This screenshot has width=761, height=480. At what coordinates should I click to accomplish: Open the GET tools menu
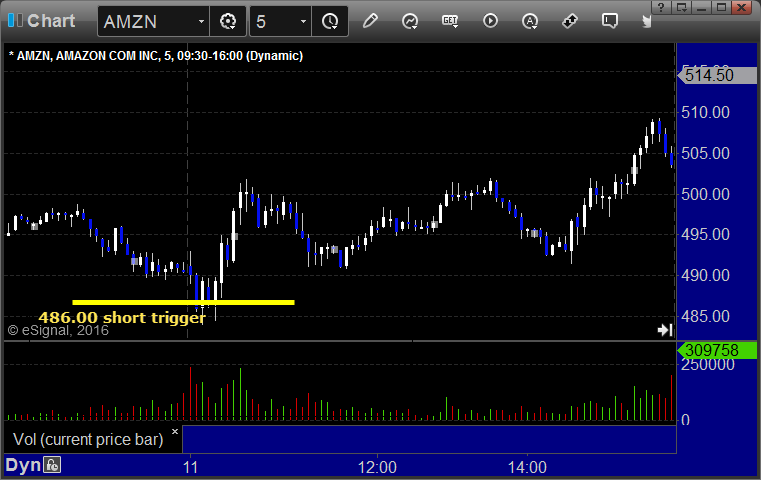(450, 21)
